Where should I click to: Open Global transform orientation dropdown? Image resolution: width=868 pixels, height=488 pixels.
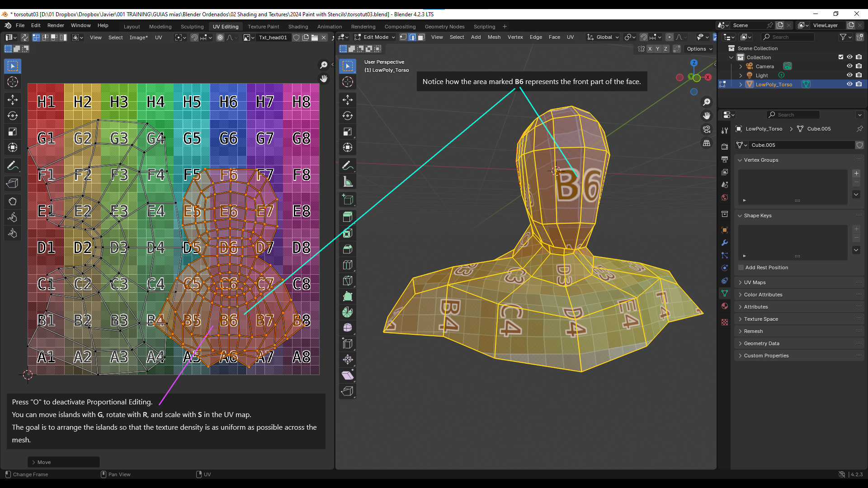[x=603, y=37]
